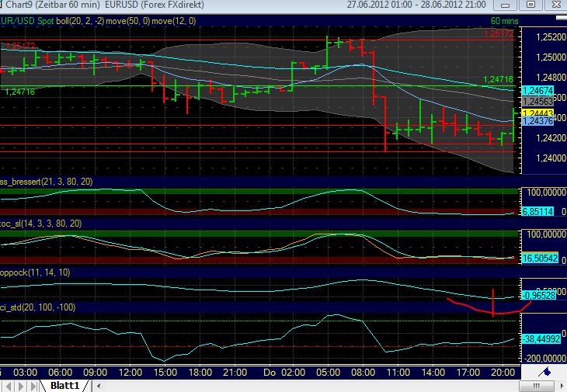
Task: Click the grey 1,24563 price tag
Action: tap(537, 102)
